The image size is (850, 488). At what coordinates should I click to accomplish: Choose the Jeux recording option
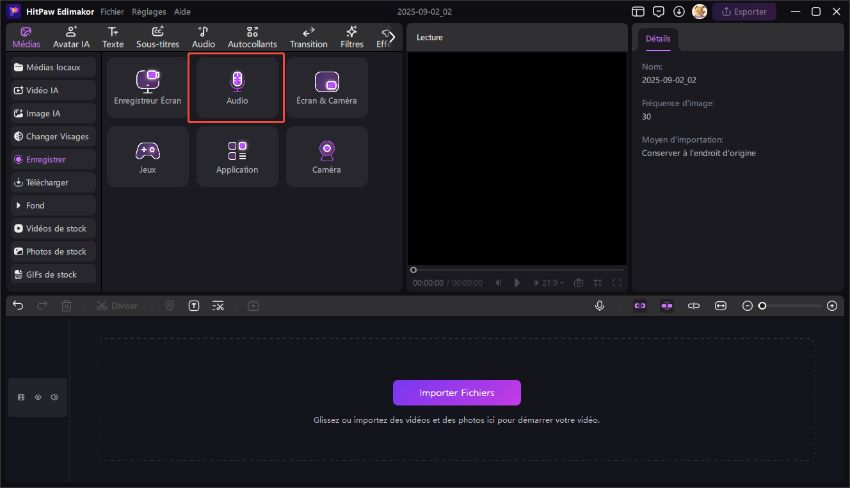click(x=147, y=157)
